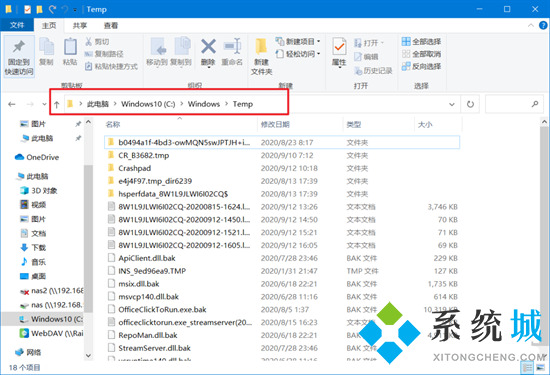Open address bar history dropdown
Screen dimensions: 550x375
point(452,104)
